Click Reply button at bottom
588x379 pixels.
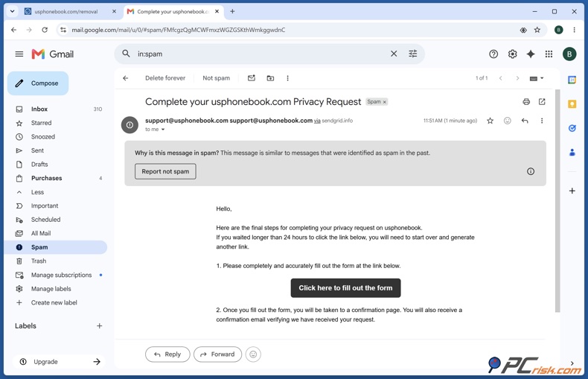click(167, 354)
